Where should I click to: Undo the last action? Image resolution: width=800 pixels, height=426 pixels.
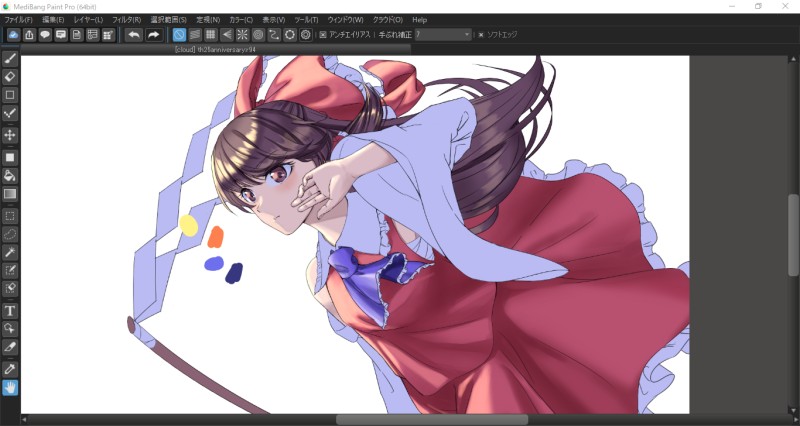pyautogui.click(x=134, y=35)
